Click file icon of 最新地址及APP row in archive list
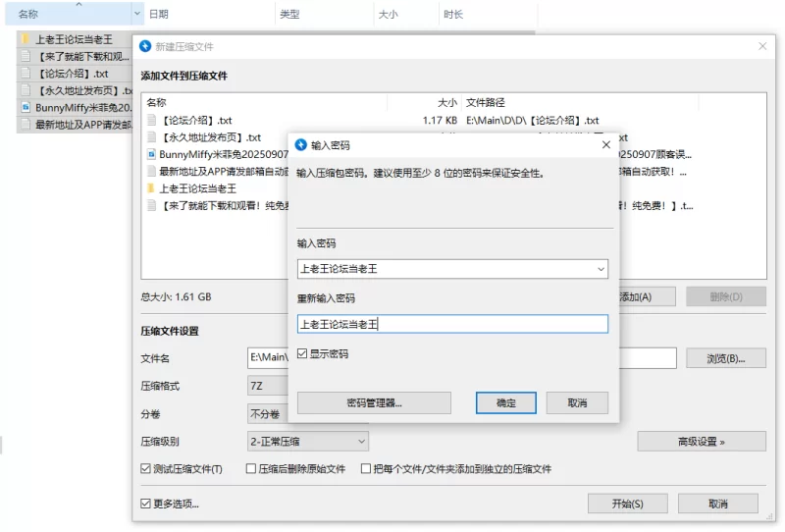 pos(152,172)
